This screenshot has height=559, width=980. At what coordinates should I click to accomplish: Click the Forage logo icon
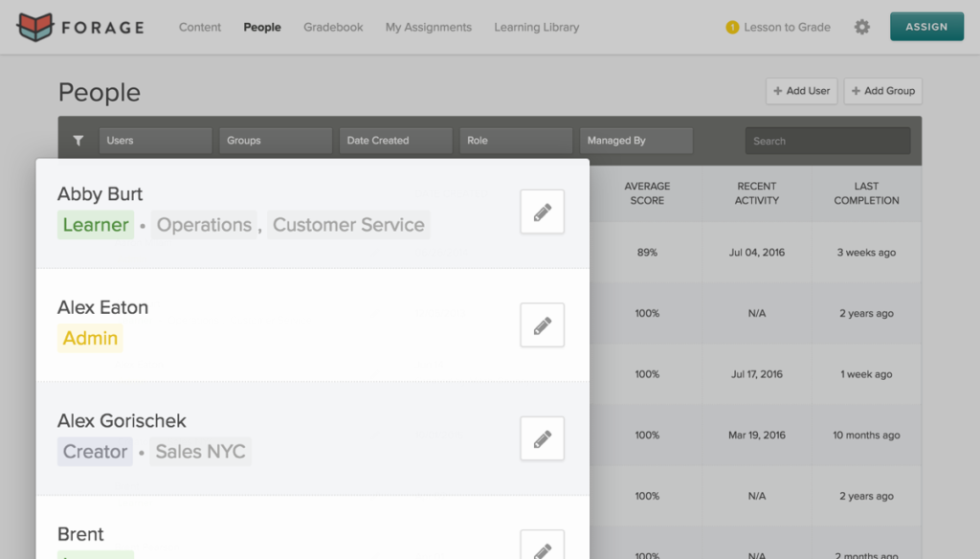pyautogui.click(x=35, y=28)
